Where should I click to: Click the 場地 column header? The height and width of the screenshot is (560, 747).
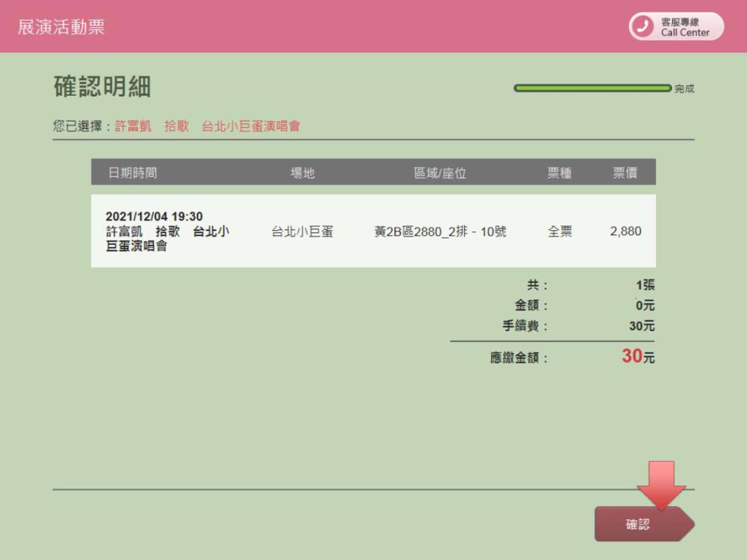[x=303, y=173]
